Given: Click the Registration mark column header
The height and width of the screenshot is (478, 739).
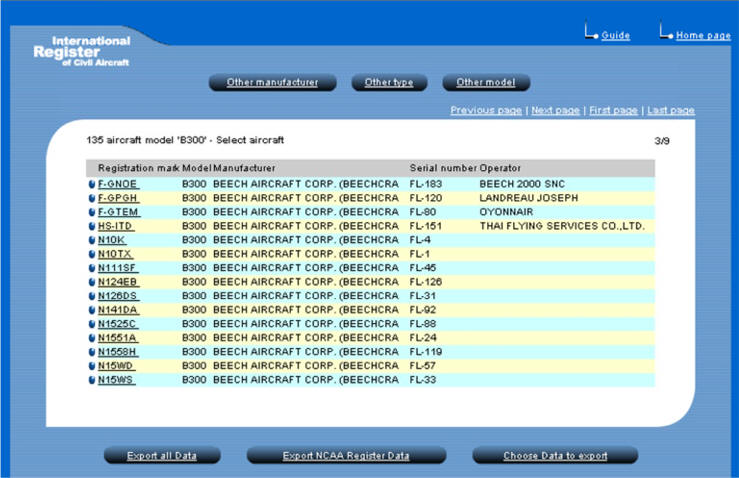Looking at the screenshot, I should (139, 168).
